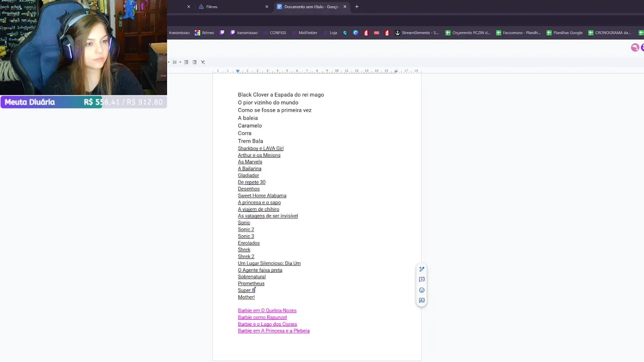Open the CONFIGS bookmark
This screenshot has width=644, height=362.
pyautogui.click(x=274, y=33)
